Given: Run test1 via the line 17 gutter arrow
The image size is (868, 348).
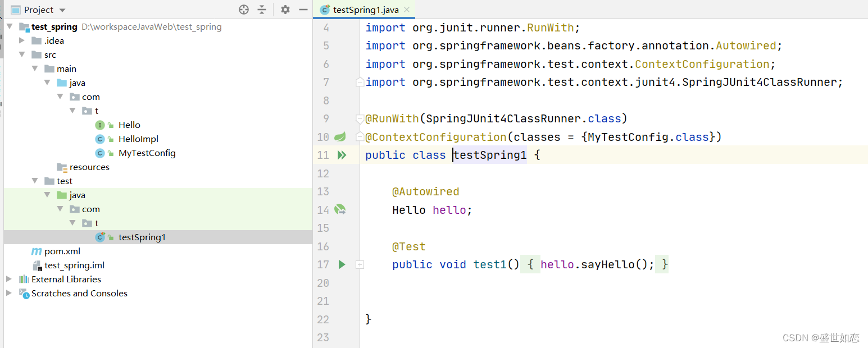Looking at the screenshot, I should tap(342, 264).
